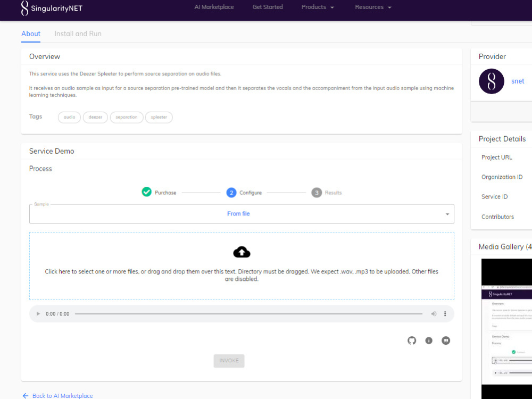The width and height of the screenshot is (532, 399).
Task: Click the quotation reference icon
Action: 446,340
